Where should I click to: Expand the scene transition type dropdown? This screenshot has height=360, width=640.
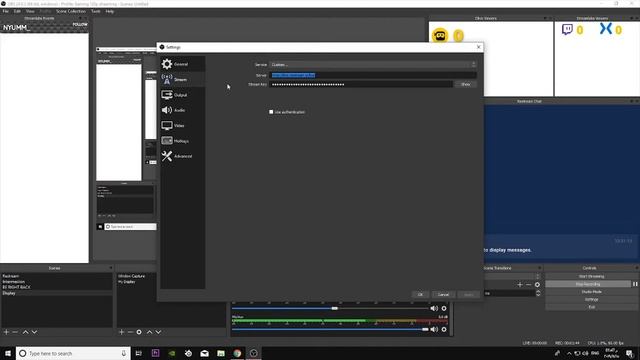(538, 277)
